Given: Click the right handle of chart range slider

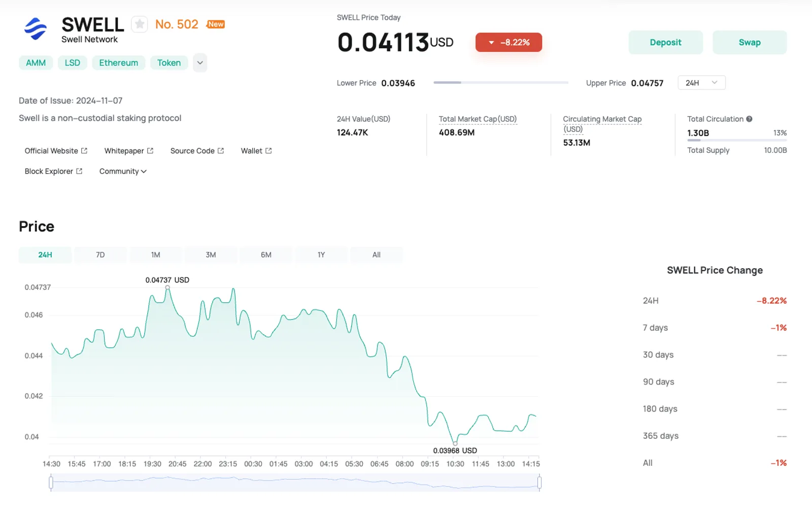Looking at the screenshot, I should (x=539, y=483).
